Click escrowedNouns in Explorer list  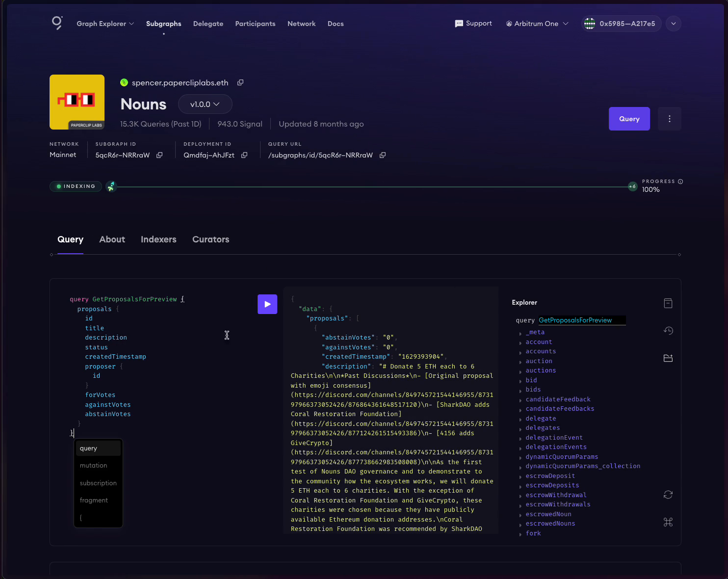[550, 524]
